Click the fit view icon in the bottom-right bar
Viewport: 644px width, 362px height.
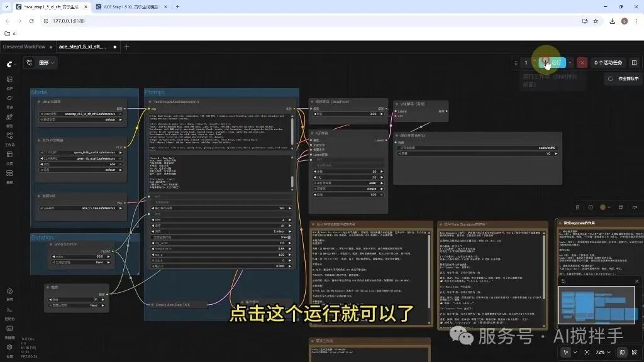587,352
